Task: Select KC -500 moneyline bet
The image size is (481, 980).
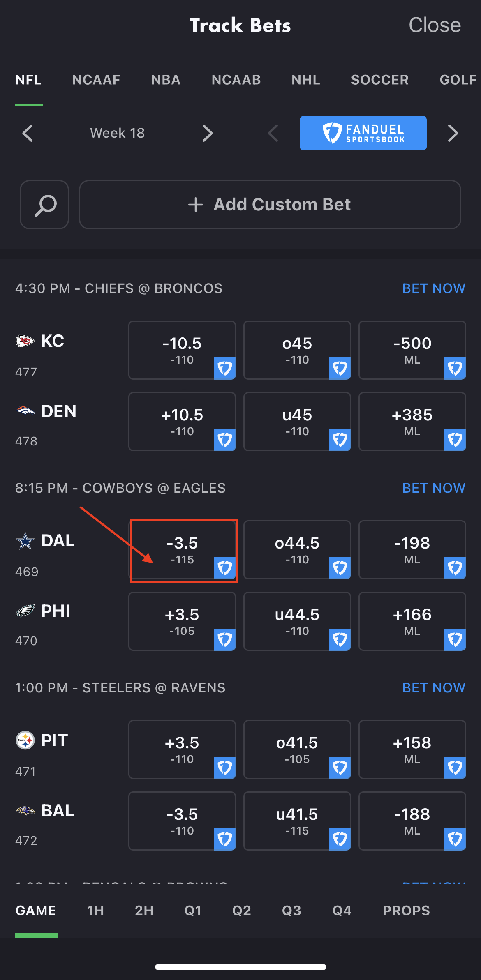Action: [412, 350]
